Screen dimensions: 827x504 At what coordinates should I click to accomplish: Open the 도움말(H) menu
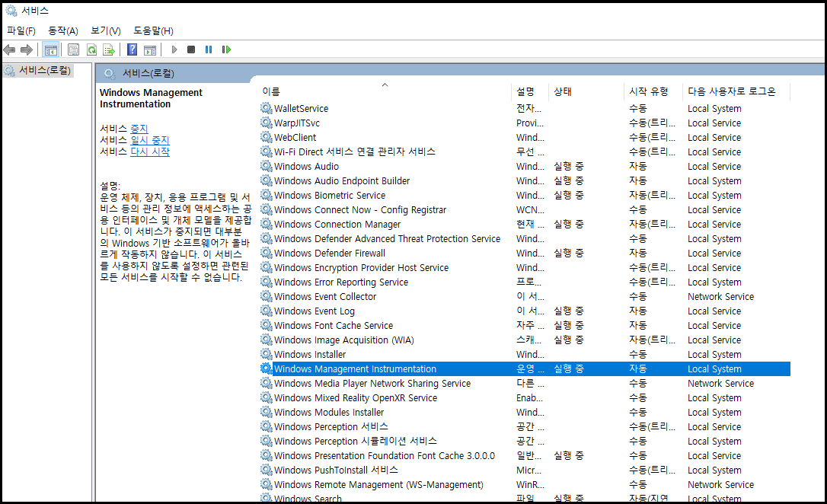pos(153,30)
